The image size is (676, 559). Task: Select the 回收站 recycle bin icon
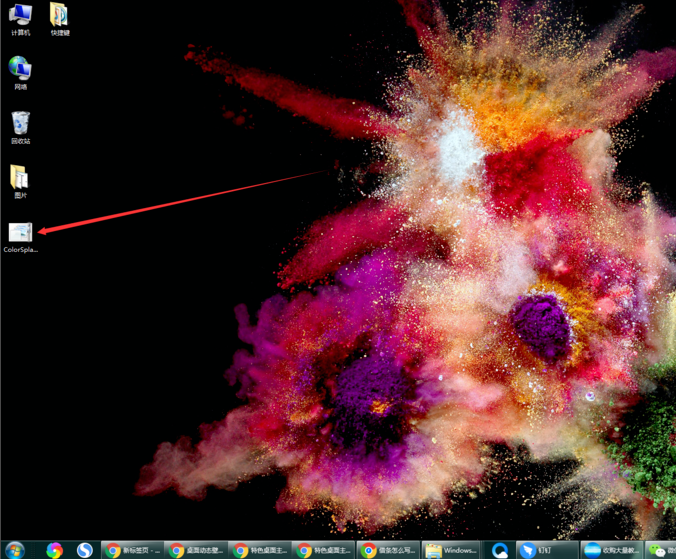tap(20, 124)
